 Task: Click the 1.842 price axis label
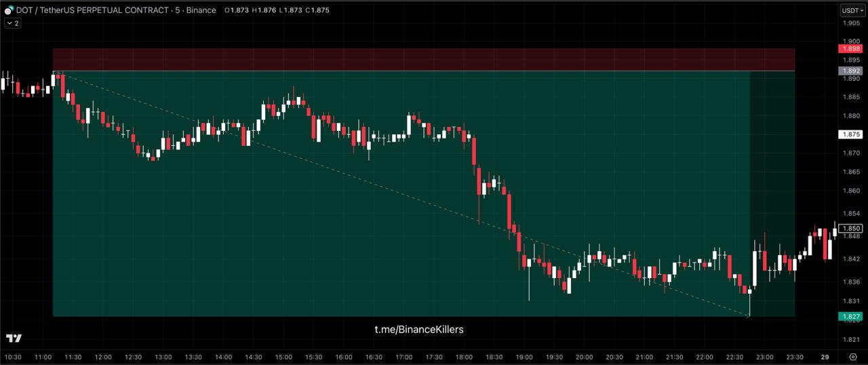coord(850,259)
